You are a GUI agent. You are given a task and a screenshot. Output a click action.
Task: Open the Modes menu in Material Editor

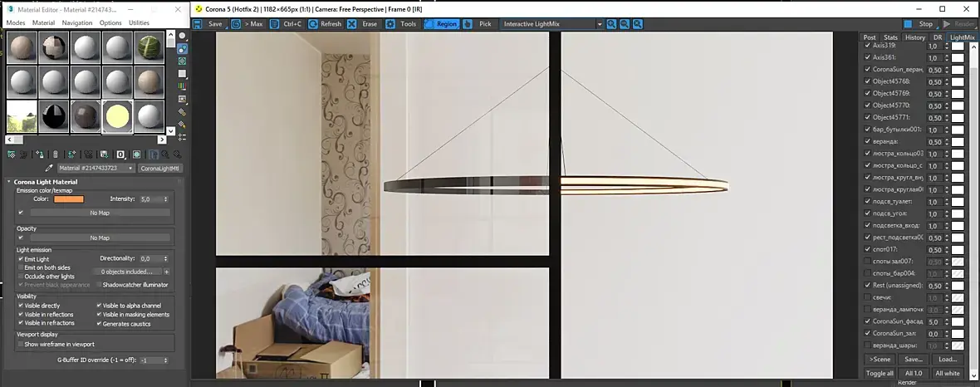pos(16,22)
